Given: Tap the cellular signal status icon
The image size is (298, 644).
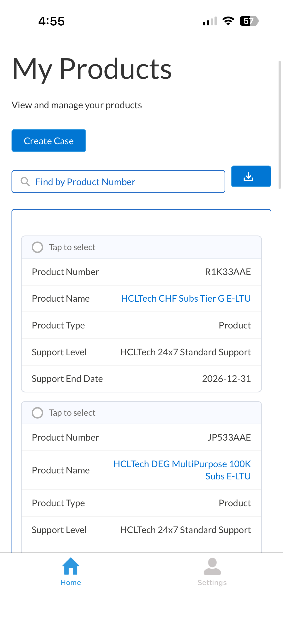Looking at the screenshot, I should pyautogui.click(x=210, y=21).
